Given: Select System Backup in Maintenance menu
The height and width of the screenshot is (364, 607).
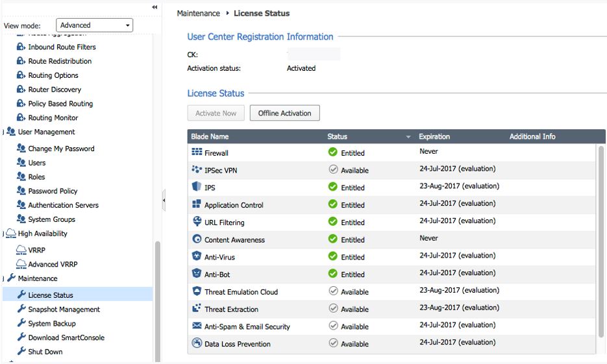Looking at the screenshot, I should (x=51, y=324).
